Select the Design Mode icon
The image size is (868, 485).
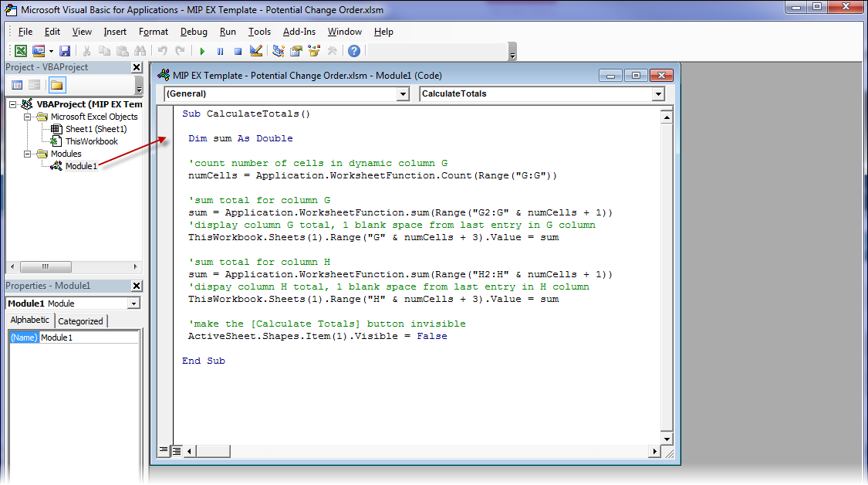click(x=255, y=51)
